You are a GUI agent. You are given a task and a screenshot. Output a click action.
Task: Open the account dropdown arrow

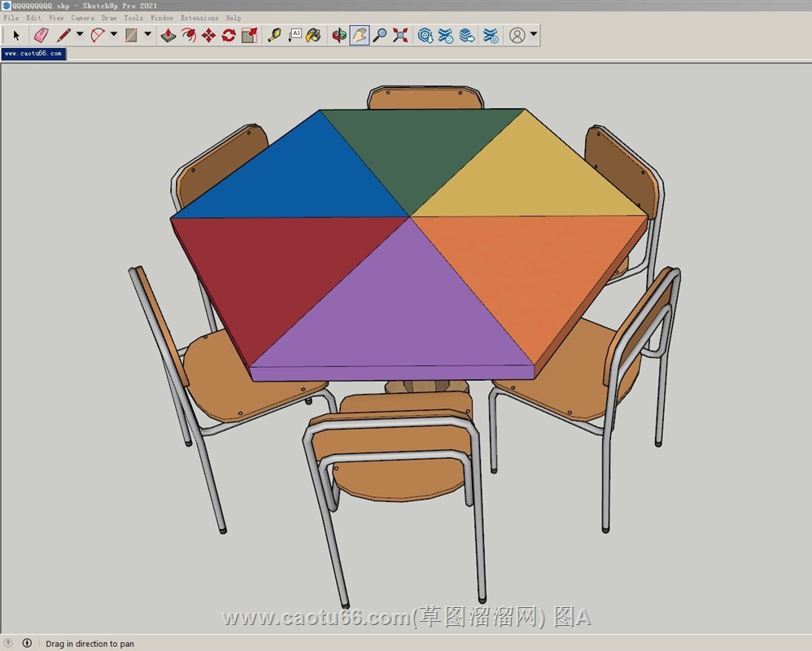point(534,35)
